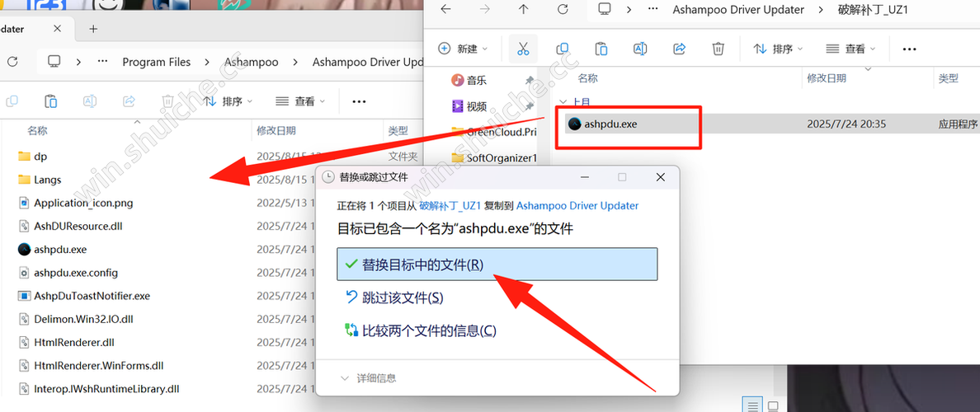The image size is (980, 412).
Task: Switch to details view icon at bottom right
Action: 753,405
